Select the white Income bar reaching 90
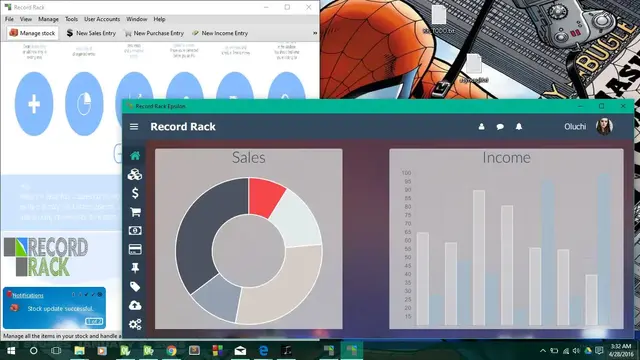This screenshot has height=360, width=640. click(479, 257)
